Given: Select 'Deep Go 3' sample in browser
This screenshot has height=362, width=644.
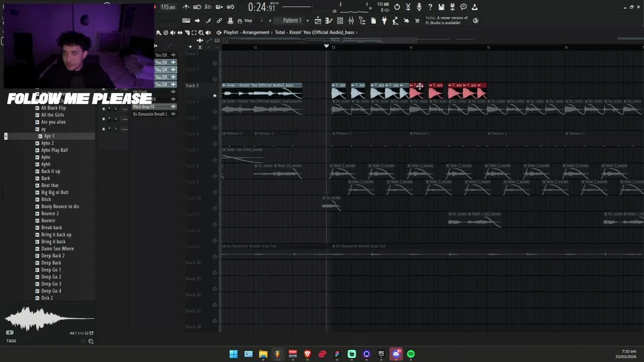Looking at the screenshot, I should 51,284.
